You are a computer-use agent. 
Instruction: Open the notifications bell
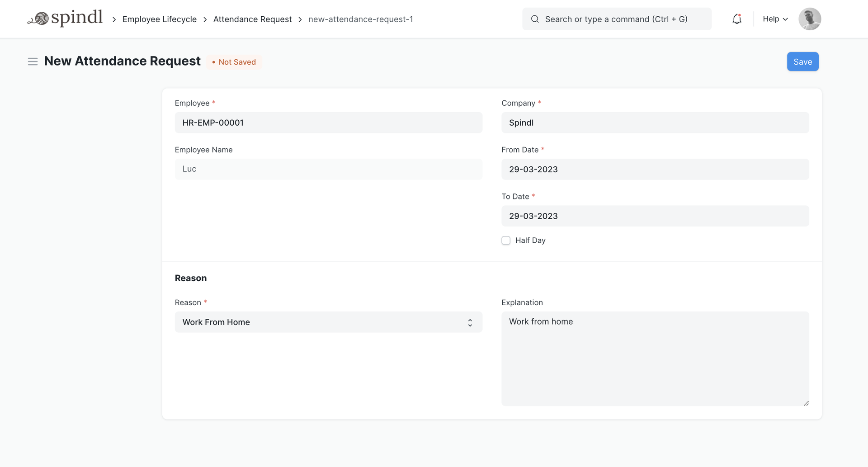point(737,19)
